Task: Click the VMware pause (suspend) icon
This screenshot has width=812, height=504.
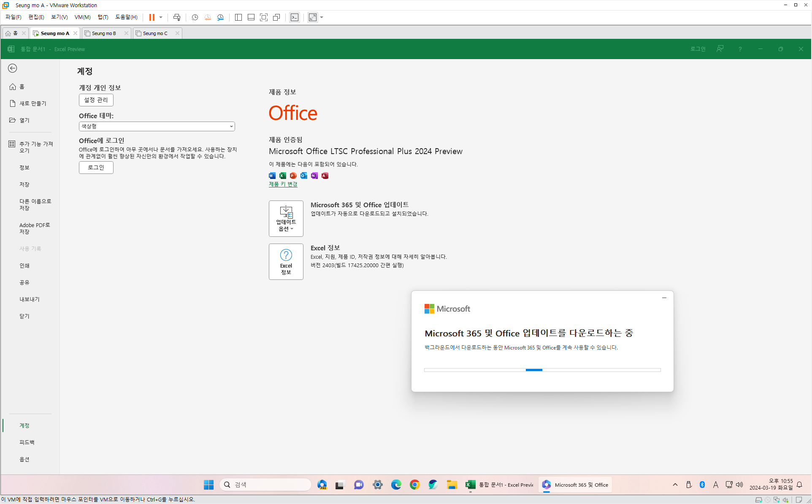Action: (x=152, y=17)
